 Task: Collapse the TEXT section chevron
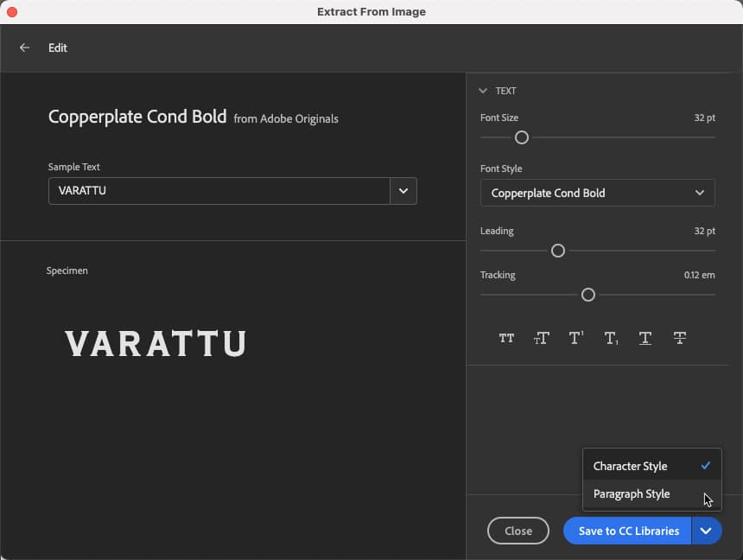pyautogui.click(x=483, y=91)
